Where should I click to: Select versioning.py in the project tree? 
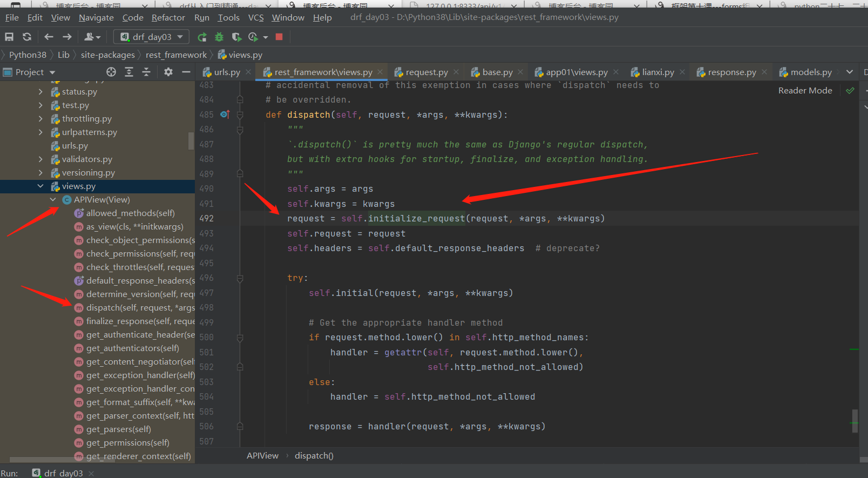89,173
